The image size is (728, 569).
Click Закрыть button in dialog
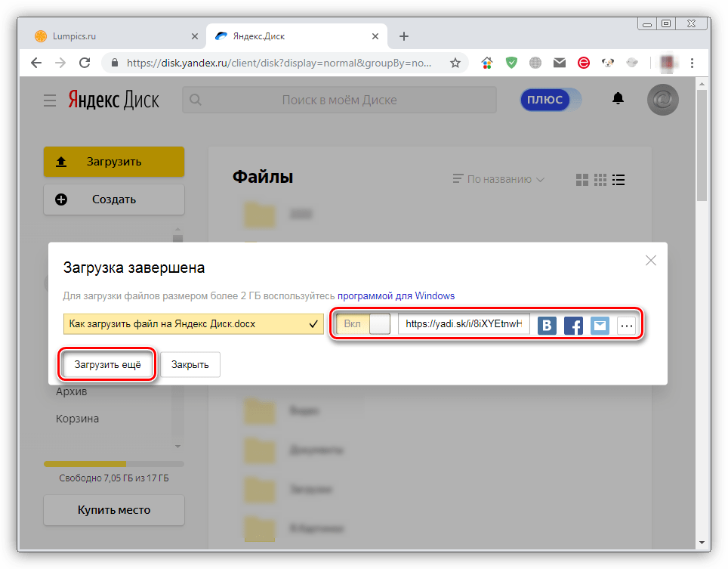click(x=190, y=365)
